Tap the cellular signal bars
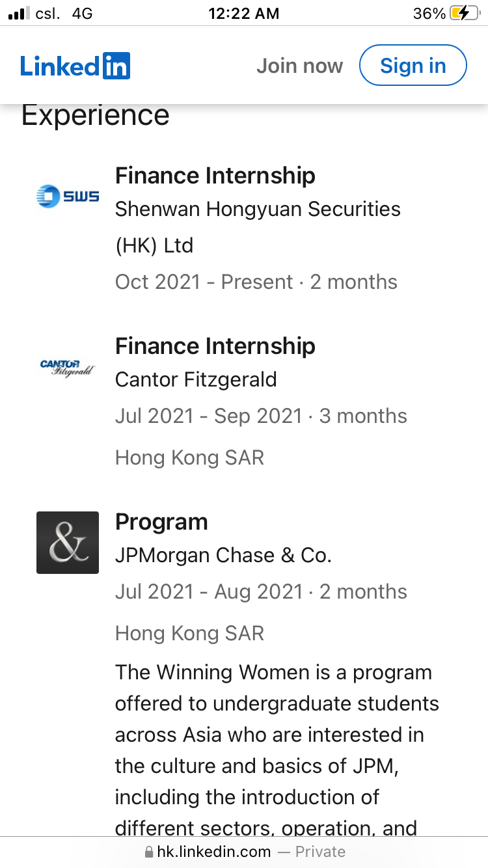Viewport: 488px width, 868px height. pyautogui.click(x=19, y=13)
